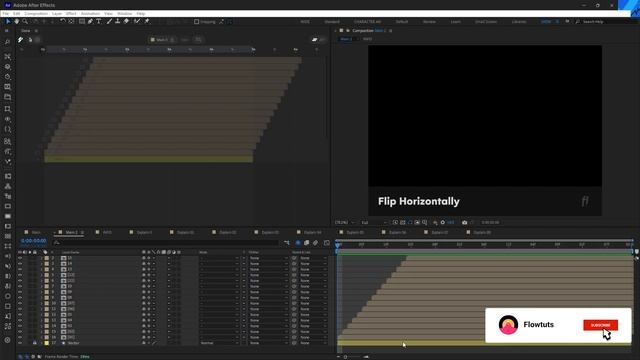Image resolution: width=640 pixels, height=360 pixels.
Task: Click the first toggle-switches icon at timeline bottom-left
Action: point(20,357)
